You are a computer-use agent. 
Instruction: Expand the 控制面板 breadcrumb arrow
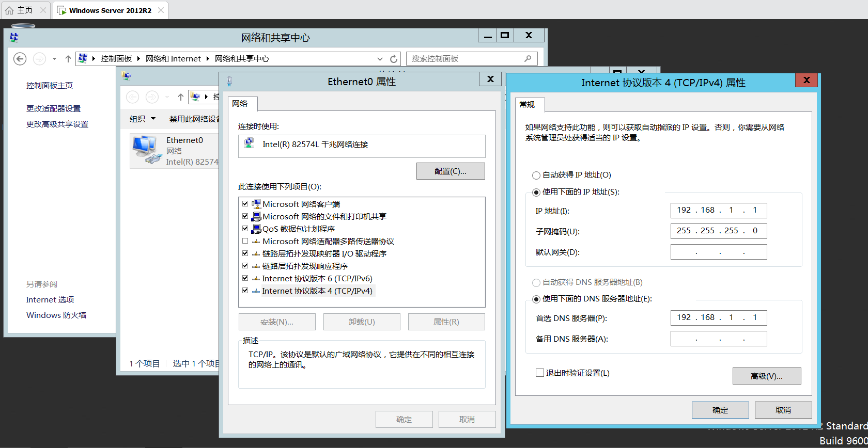coord(138,59)
